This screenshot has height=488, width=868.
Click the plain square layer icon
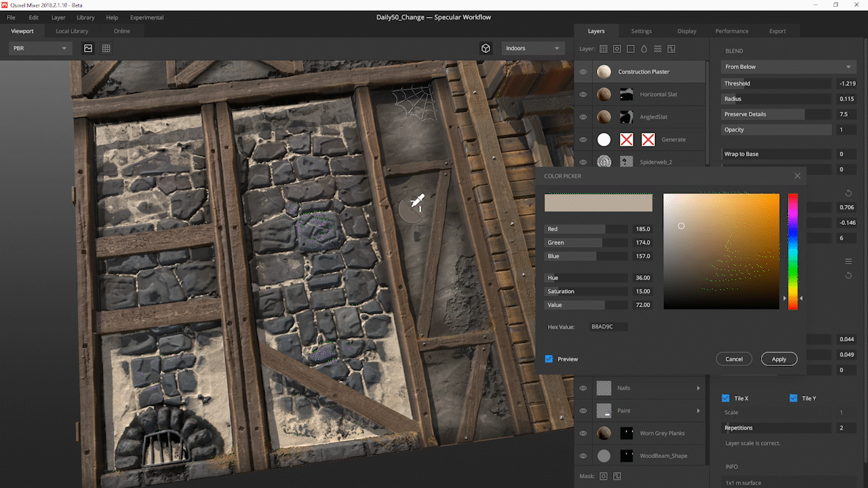631,49
